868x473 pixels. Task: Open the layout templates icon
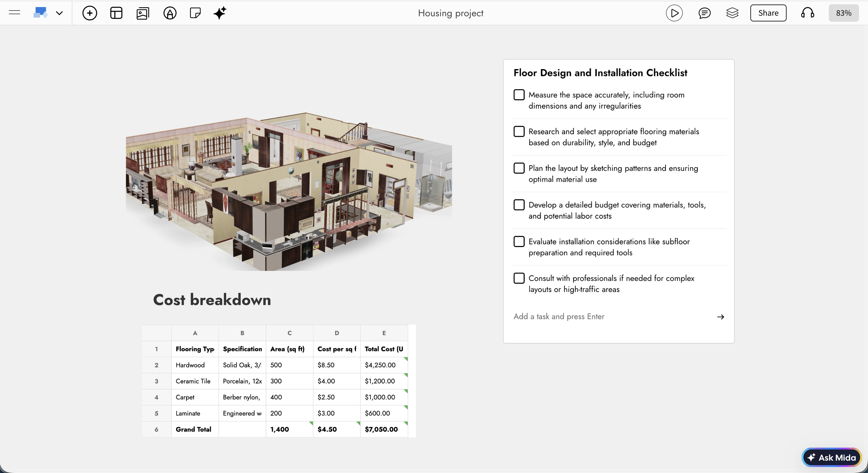[116, 13]
